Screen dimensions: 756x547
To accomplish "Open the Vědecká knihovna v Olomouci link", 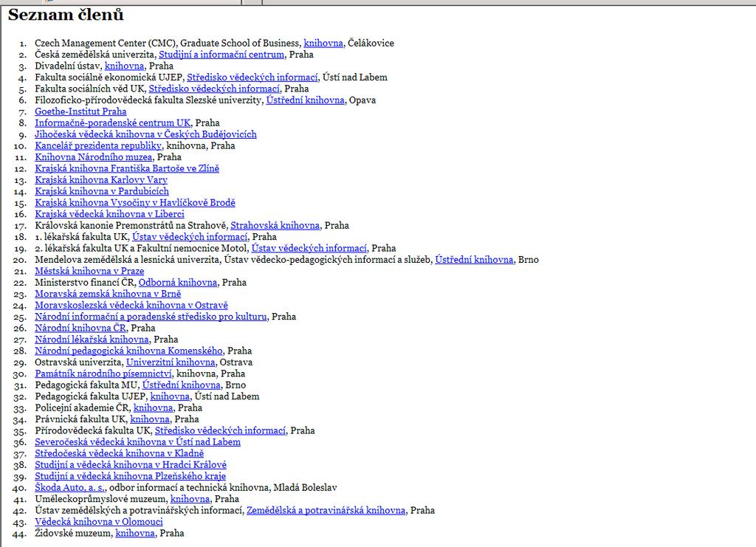I will pos(99,522).
